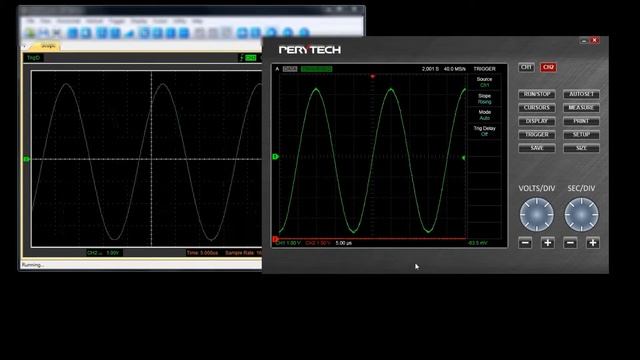Click the SEC/DIV rotary knob
Screen dimensions: 640x360
tap(581, 214)
